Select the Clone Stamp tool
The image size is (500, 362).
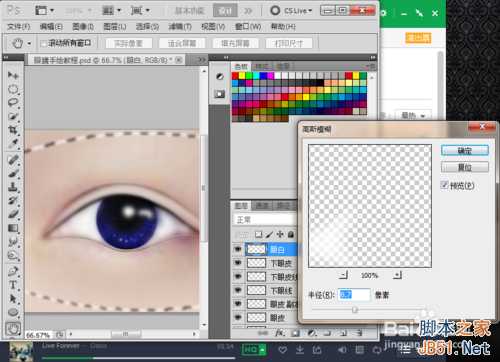(13, 187)
